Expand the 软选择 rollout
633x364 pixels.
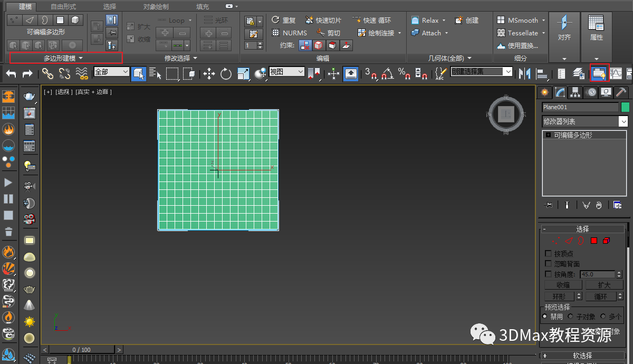[582, 355]
